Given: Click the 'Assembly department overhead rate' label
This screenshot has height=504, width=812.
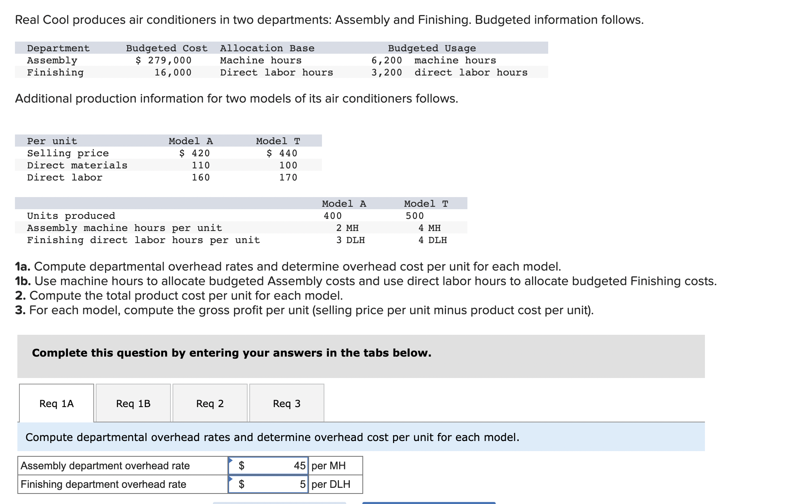Looking at the screenshot, I should tap(105, 466).
